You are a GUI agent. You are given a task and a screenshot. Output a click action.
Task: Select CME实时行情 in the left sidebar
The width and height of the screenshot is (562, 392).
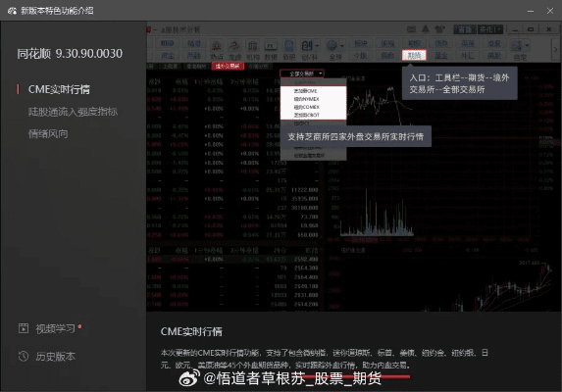[59, 89]
